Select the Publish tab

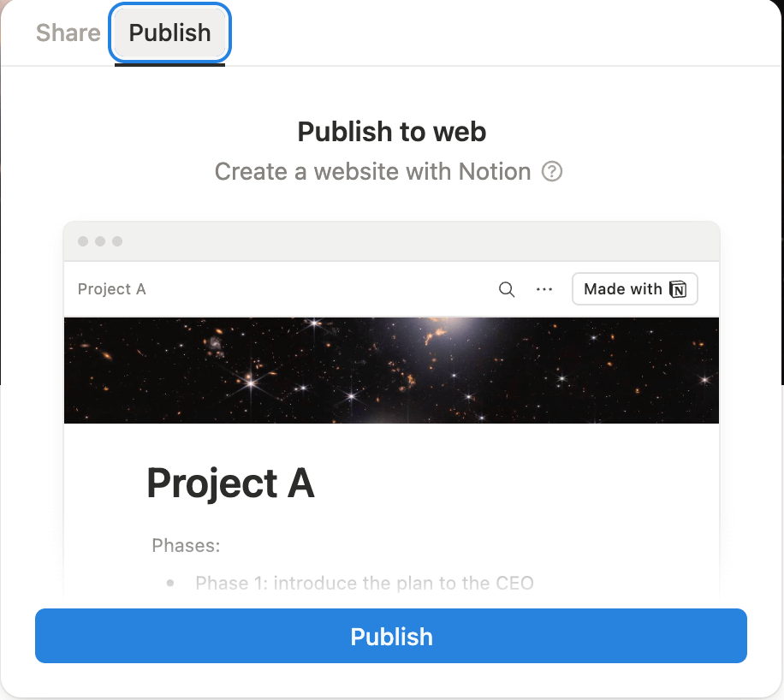tap(169, 33)
